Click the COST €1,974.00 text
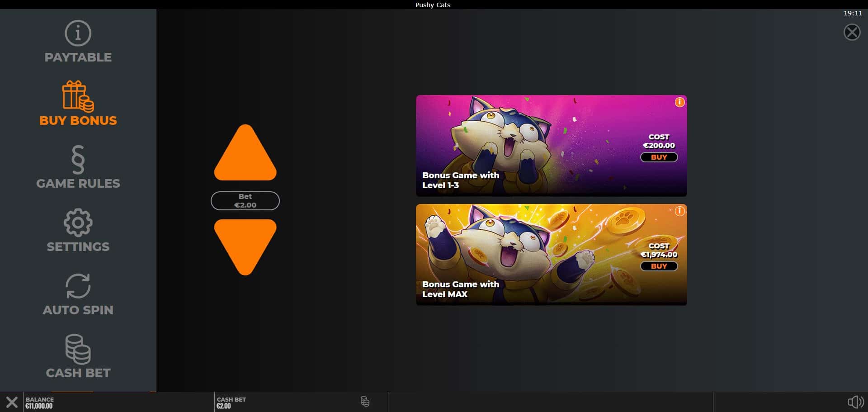The height and width of the screenshot is (412, 868). 659,250
